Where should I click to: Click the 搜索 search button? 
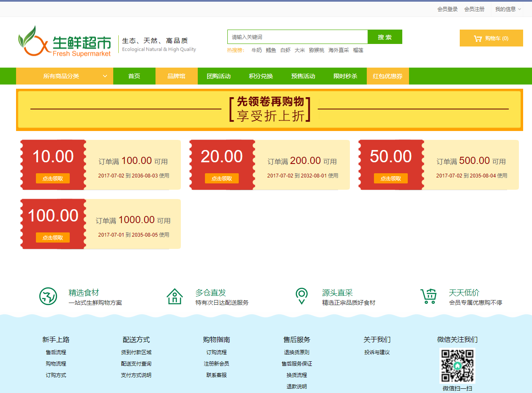(385, 37)
